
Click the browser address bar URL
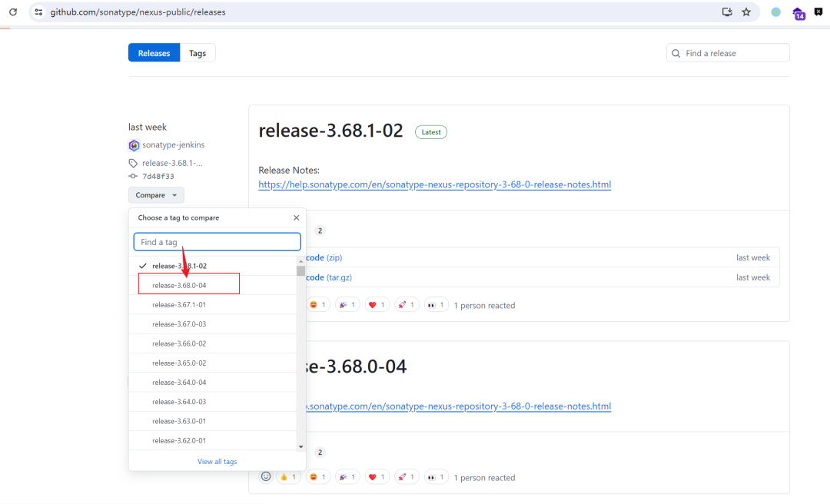coord(138,12)
